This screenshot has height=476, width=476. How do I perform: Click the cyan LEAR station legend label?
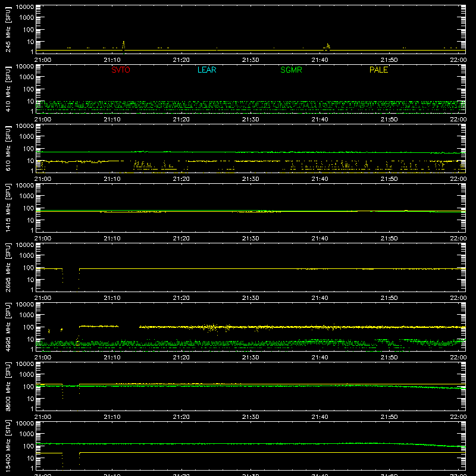pyautogui.click(x=206, y=70)
